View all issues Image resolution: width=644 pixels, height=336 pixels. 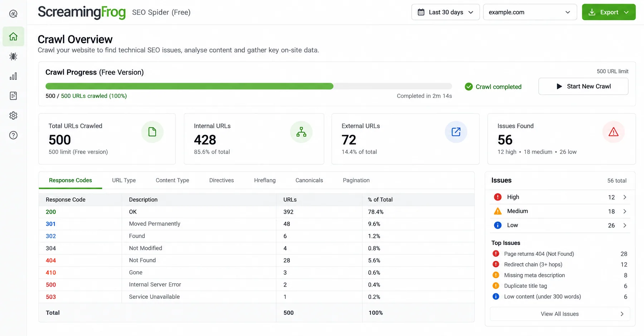pos(560,314)
